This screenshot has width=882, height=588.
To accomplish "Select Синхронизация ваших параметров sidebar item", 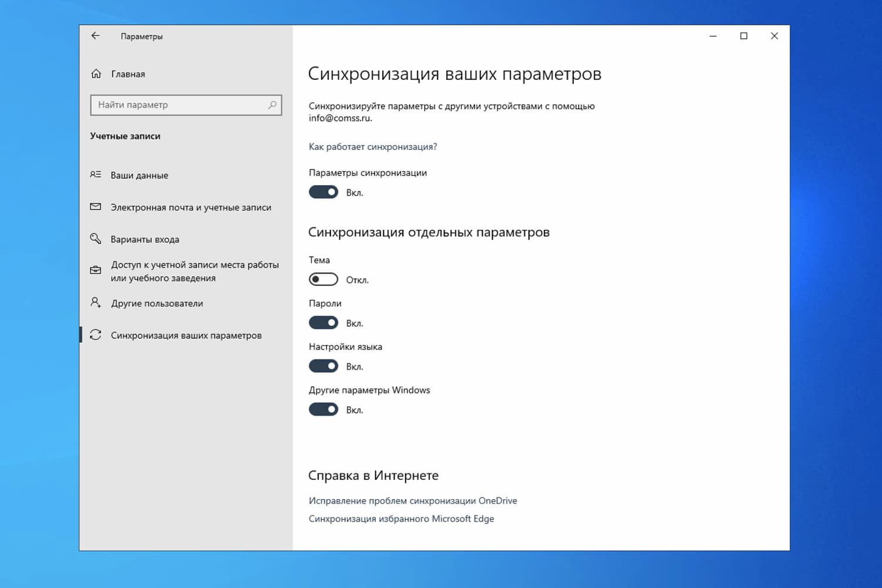I will click(x=186, y=335).
